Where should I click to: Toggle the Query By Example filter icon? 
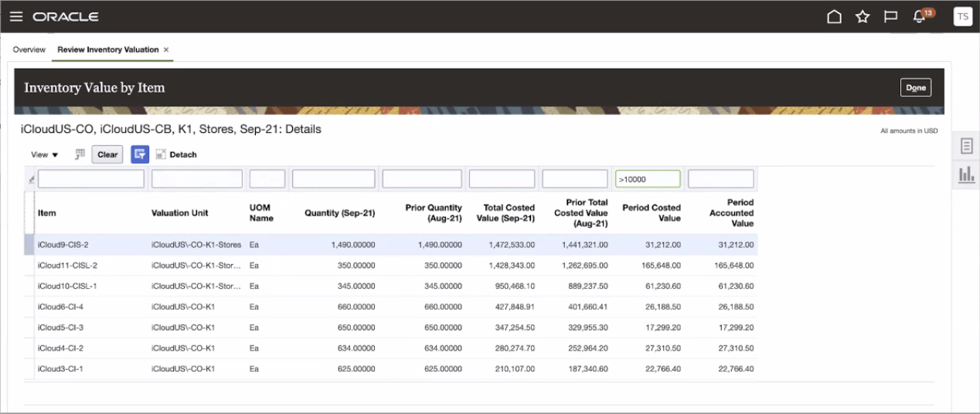point(140,154)
